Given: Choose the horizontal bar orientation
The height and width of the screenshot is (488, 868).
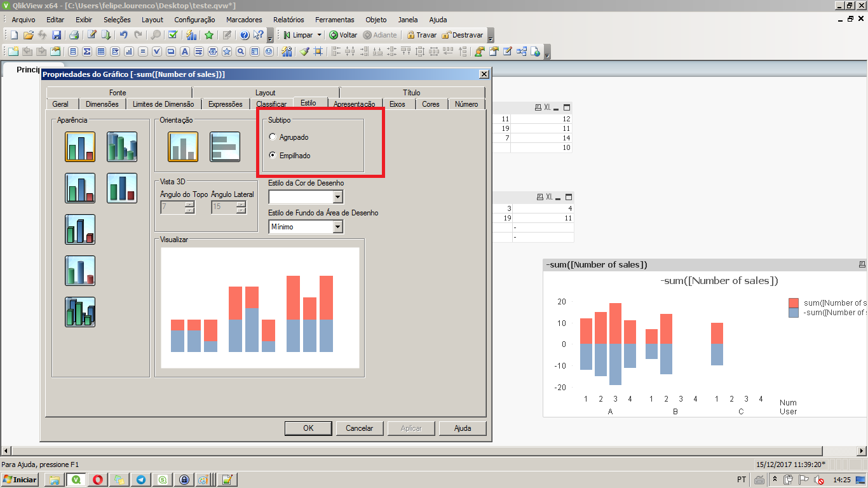Looking at the screenshot, I should click(x=225, y=147).
